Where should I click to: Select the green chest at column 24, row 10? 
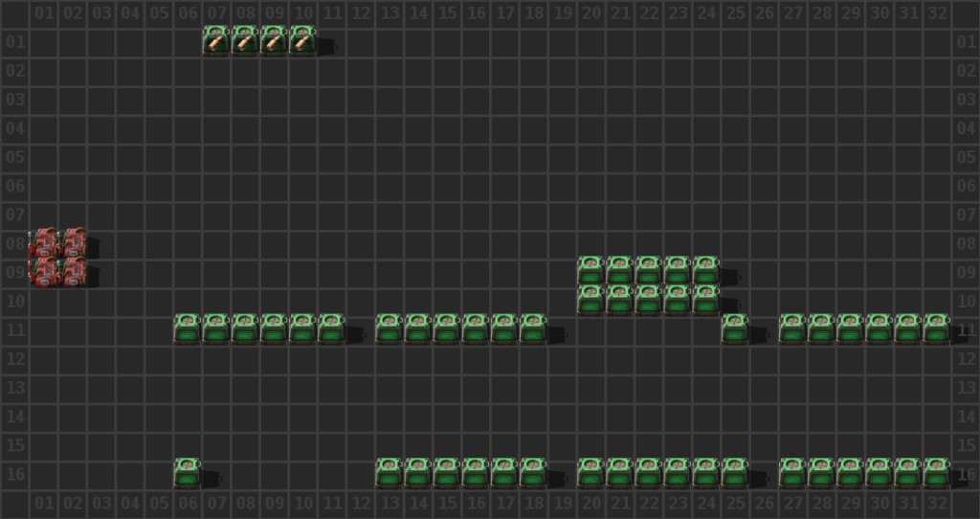[705, 300]
